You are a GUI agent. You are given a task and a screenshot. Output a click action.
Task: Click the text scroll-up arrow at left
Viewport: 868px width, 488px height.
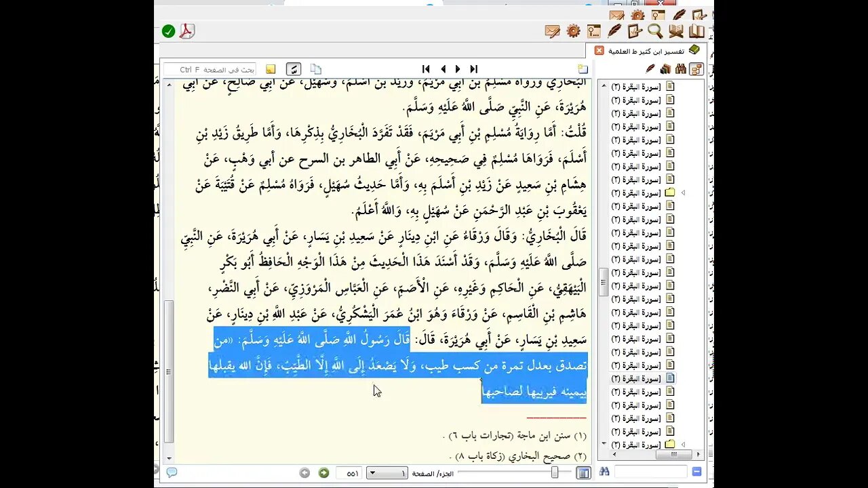point(169,85)
